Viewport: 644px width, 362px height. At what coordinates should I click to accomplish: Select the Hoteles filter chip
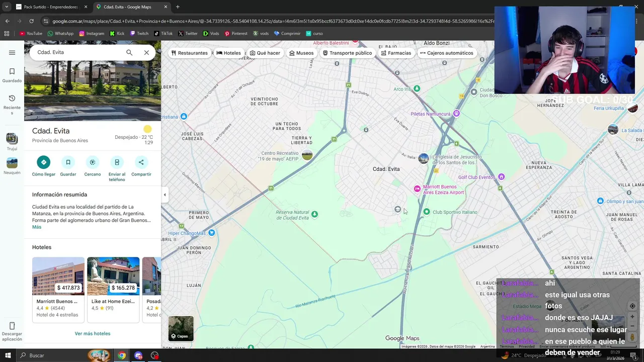click(228, 53)
